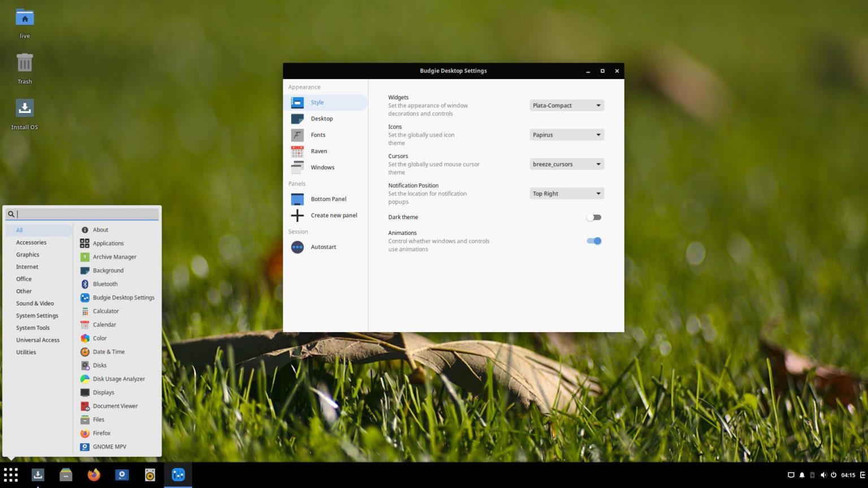Open the Widgets theme dropdown

[x=566, y=105]
